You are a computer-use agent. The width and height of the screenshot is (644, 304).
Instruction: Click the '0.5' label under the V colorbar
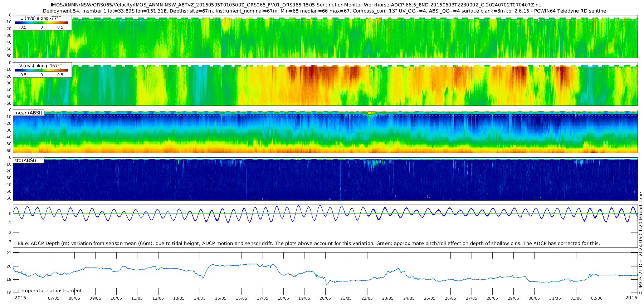click(x=60, y=75)
